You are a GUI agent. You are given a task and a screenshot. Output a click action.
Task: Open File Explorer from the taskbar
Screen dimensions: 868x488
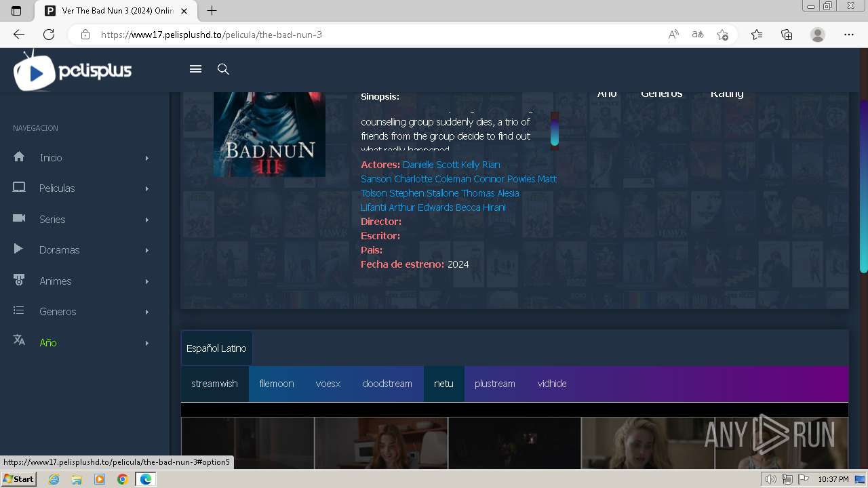(x=77, y=479)
